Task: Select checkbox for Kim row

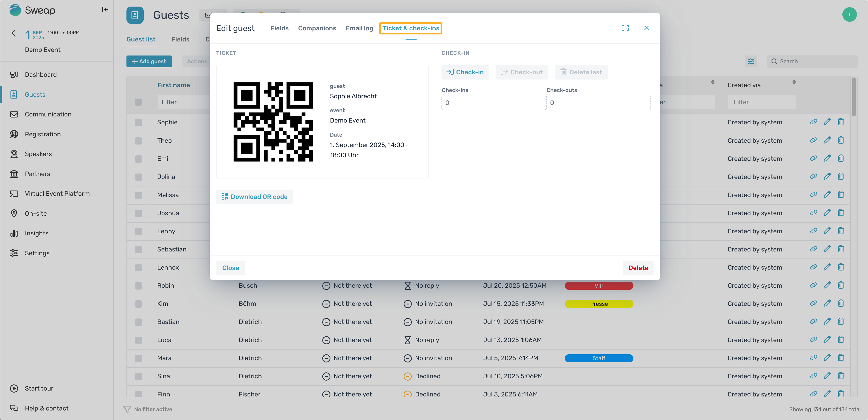Action: [x=138, y=304]
